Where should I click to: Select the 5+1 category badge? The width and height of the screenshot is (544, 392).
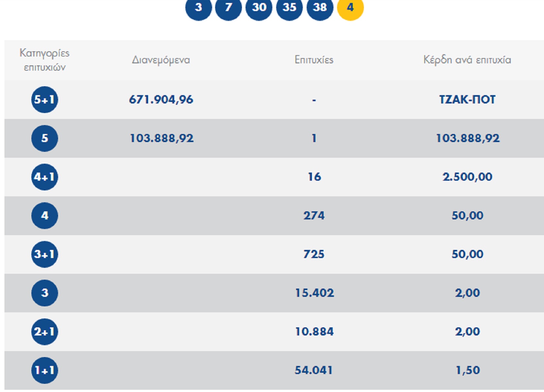tap(45, 100)
